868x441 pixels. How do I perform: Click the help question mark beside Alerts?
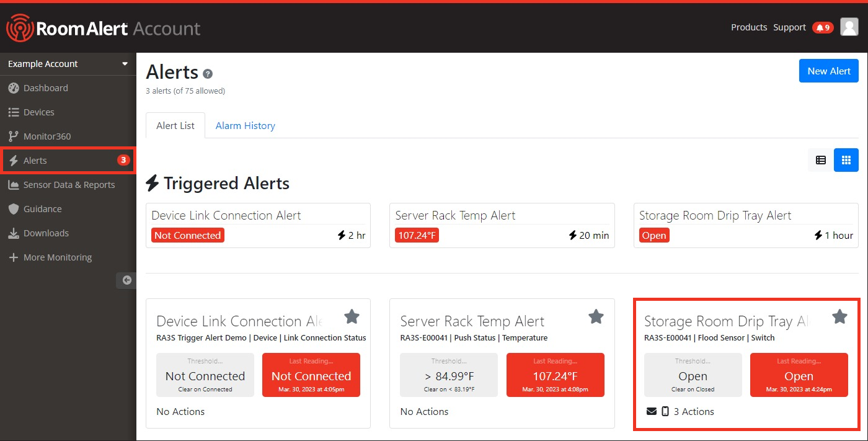tap(208, 74)
